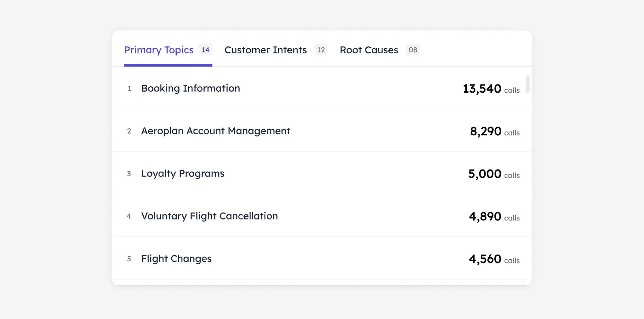Click the 14 count badge on Primary Topics
Viewport: 644px width, 319px height.
pyautogui.click(x=206, y=50)
